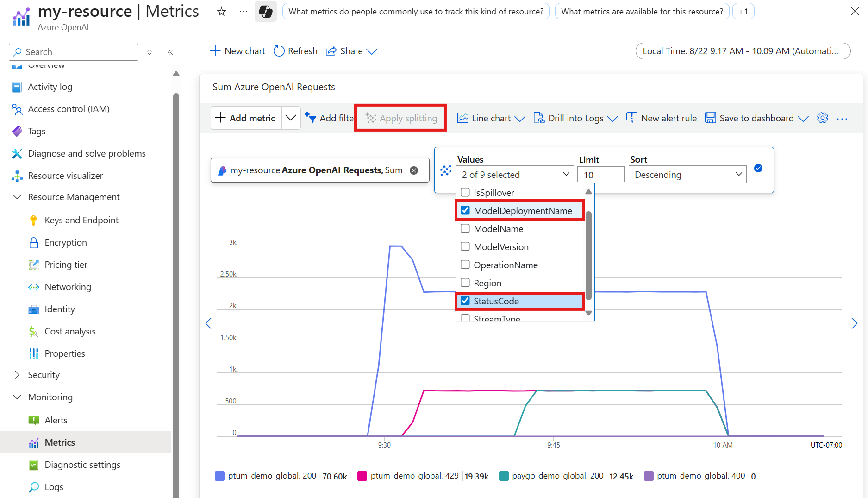Click the New chart button
Image resolution: width=868 pixels, height=498 pixels.
click(237, 51)
